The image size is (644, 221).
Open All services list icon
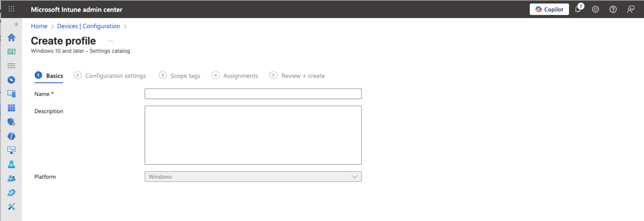click(11, 65)
